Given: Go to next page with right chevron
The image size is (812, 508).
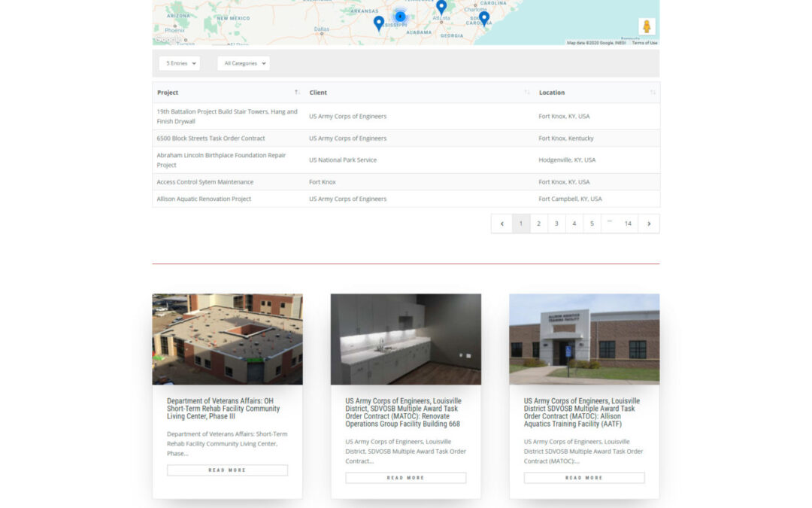Looking at the screenshot, I should point(648,224).
